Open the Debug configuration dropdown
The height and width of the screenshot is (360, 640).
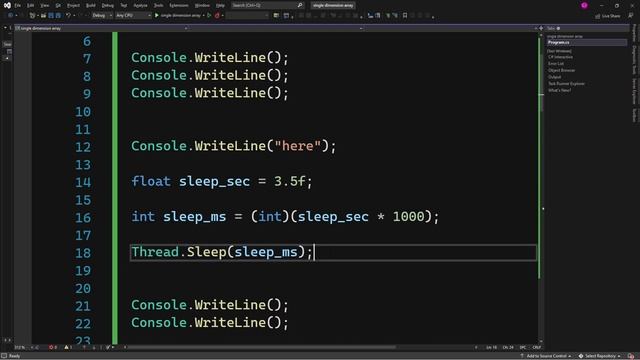(102, 16)
